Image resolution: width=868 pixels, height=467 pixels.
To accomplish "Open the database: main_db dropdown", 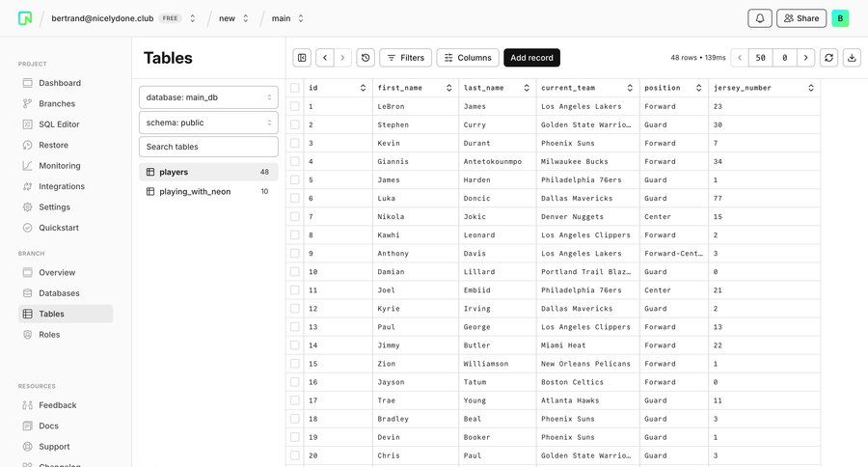I will click(x=208, y=97).
